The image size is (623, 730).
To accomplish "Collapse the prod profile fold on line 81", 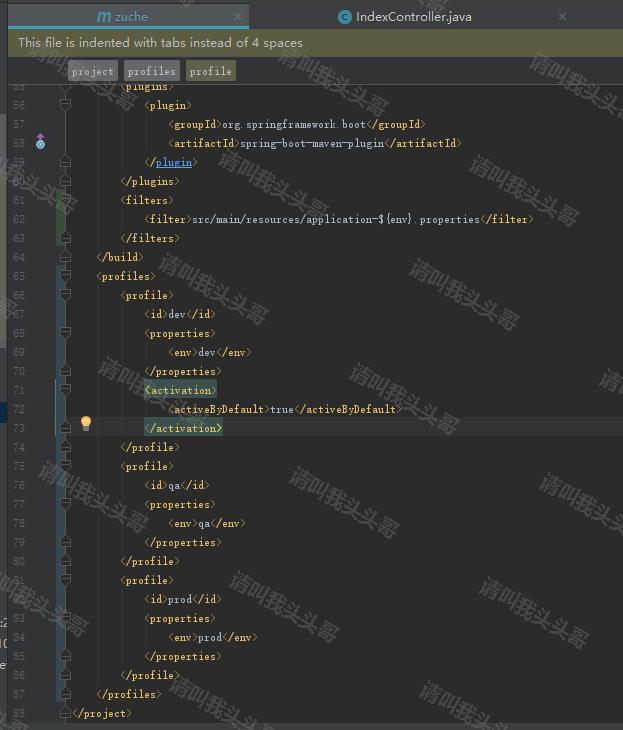I will 65,579.
